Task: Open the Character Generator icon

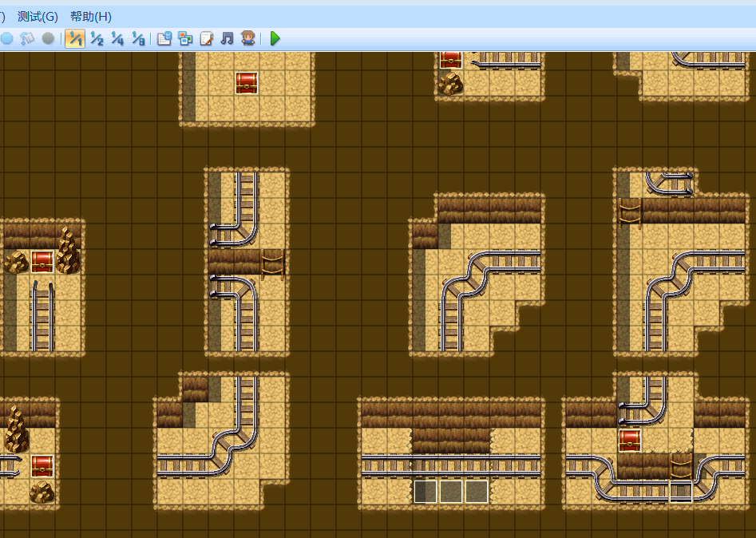Action: [x=247, y=38]
